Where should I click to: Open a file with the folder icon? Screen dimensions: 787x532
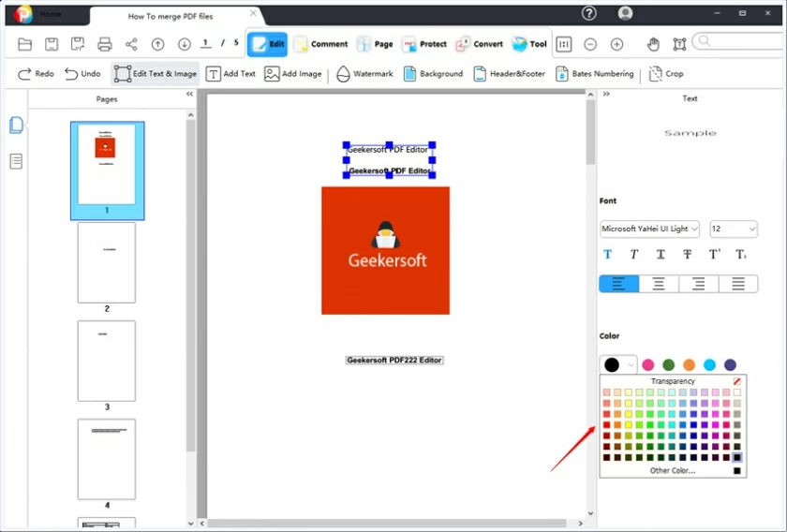(24, 44)
